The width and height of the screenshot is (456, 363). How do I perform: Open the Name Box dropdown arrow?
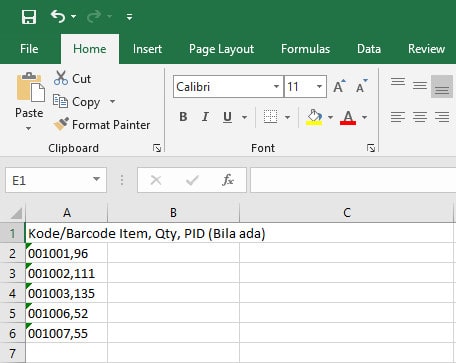point(97,180)
